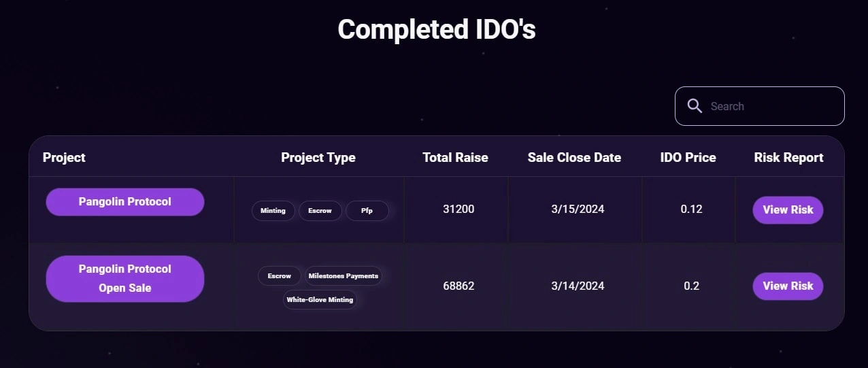This screenshot has width=868, height=368.
Task: Click the Escrow tag in second row
Action: (279, 276)
